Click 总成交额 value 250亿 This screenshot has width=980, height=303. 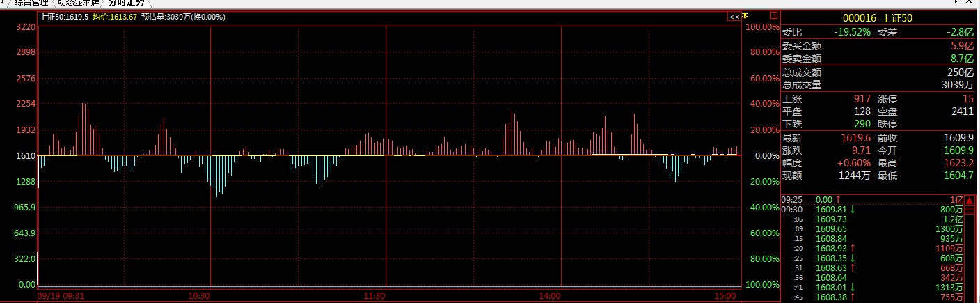tap(961, 72)
